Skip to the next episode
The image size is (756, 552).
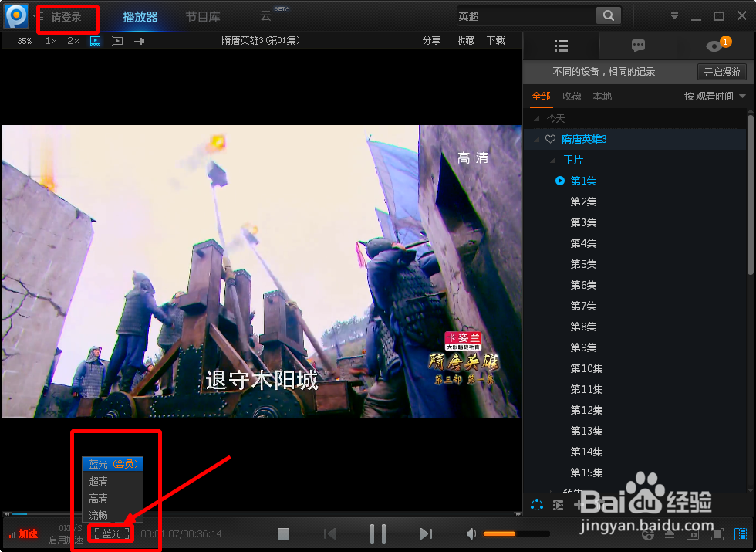pos(426,533)
